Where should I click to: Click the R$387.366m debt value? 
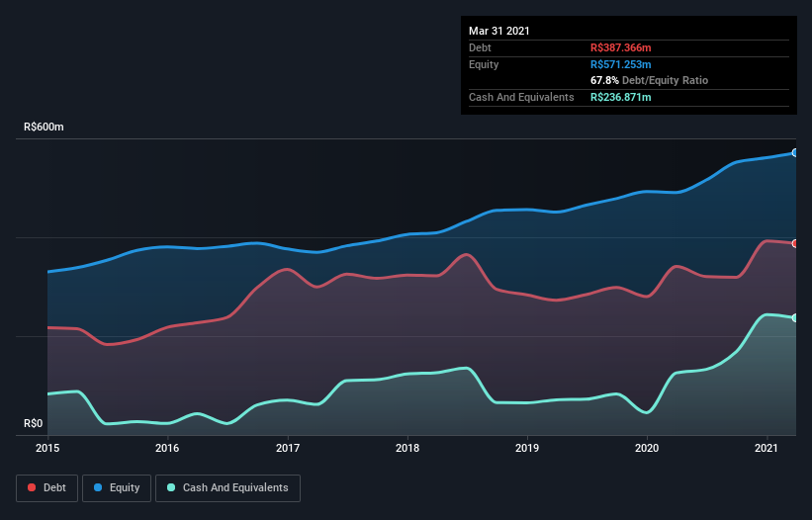click(621, 47)
